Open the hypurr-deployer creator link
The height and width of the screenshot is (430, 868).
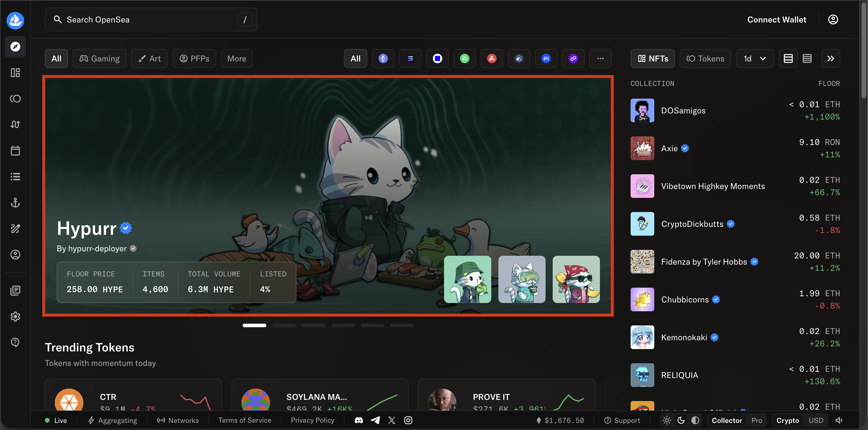97,248
